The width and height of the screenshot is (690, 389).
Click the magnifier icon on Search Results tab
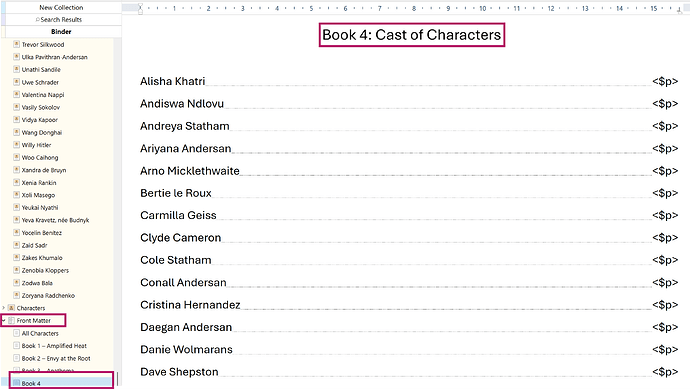pos(38,19)
